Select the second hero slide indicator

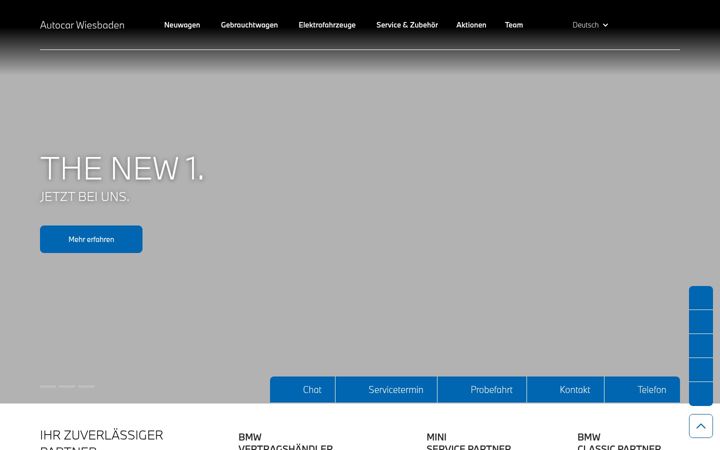coord(67,387)
